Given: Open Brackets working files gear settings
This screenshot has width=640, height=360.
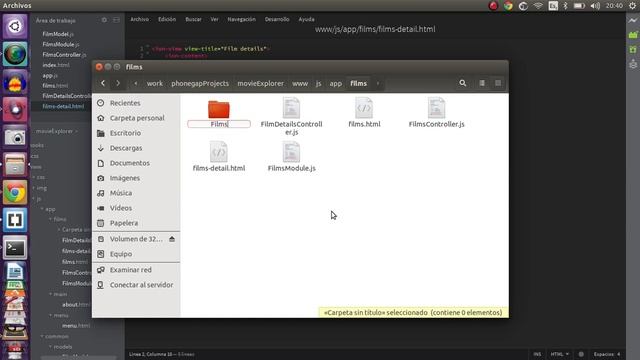Looking at the screenshot, I should (x=104, y=20).
